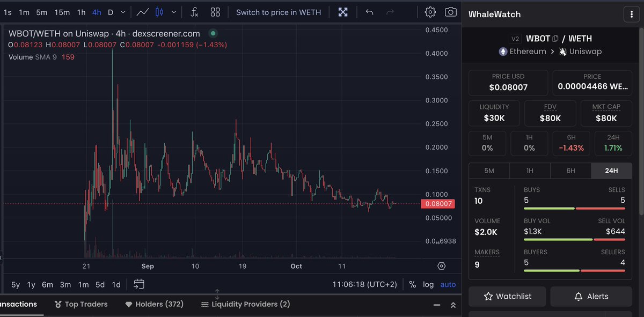644x317 pixels.
Task: Toggle logarithmic scale with the log button
Action: [x=428, y=285]
